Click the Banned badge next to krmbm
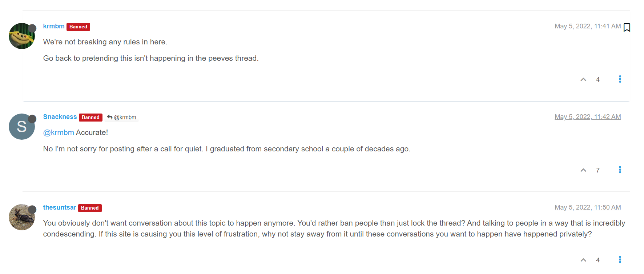Image resolution: width=644 pixels, height=274 pixels. 78,27
